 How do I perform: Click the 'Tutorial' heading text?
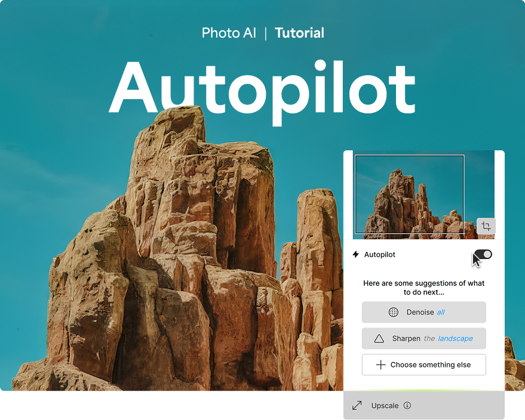pyautogui.click(x=300, y=33)
